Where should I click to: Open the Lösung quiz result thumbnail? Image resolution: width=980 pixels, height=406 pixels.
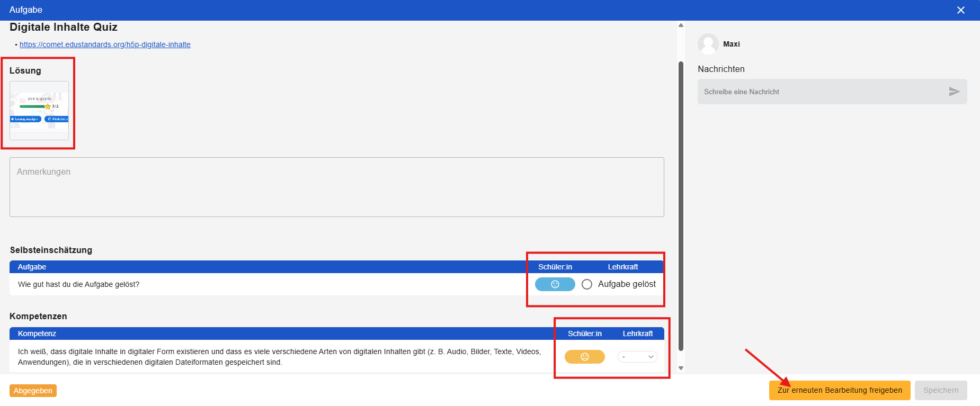(39, 110)
